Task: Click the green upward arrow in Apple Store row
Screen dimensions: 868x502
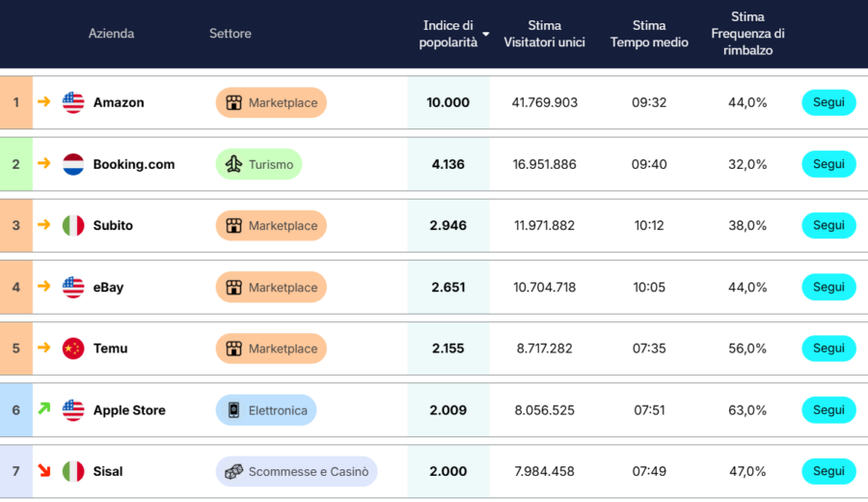Action: pyautogui.click(x=44, y=408)
